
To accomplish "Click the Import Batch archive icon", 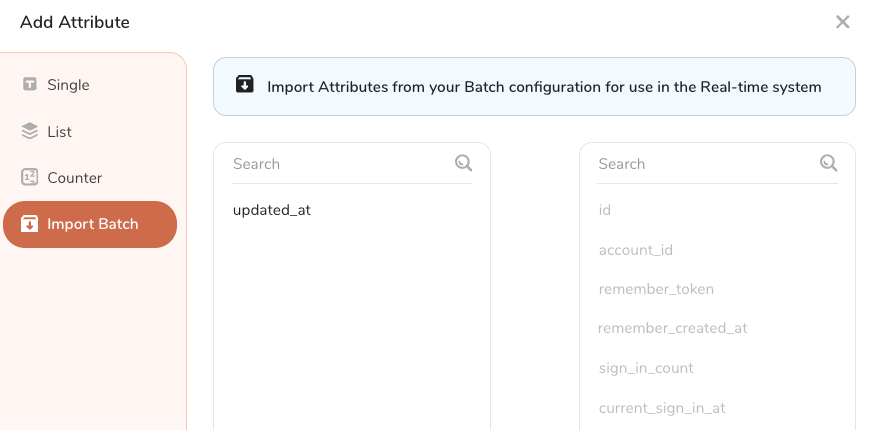I will coord(30,224).
